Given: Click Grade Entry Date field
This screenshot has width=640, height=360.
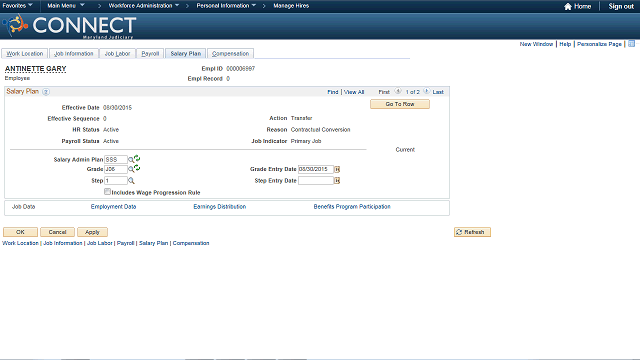Looking at the screenshot, I should [316, 169].
